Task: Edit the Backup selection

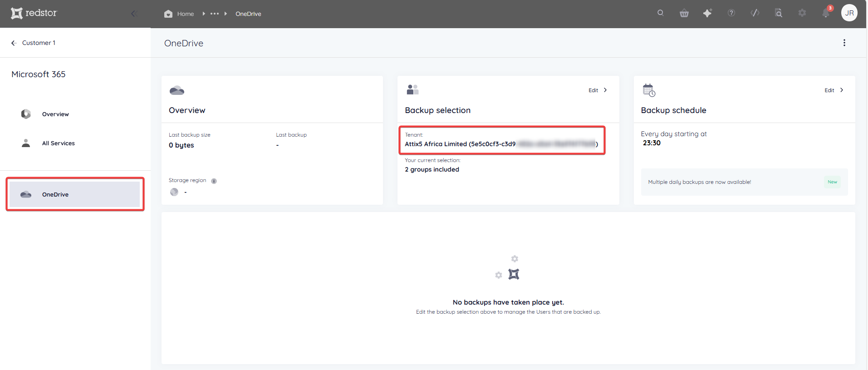Action: click(593, 90)
